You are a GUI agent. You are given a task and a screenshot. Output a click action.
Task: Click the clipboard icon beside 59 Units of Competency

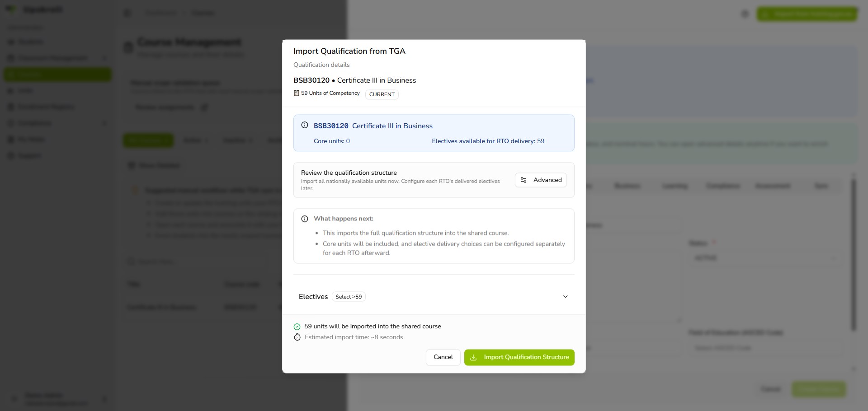[x=297, y=93]
